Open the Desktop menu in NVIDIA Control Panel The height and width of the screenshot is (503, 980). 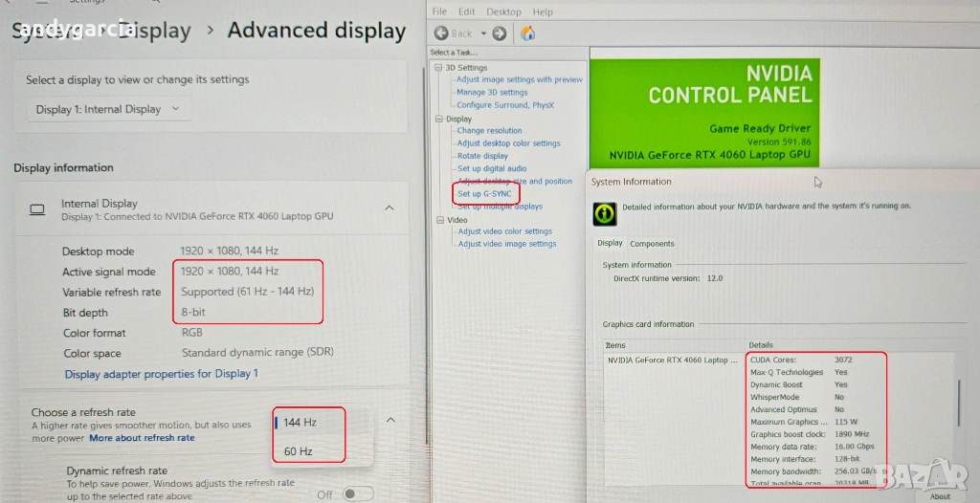(x=502, y=11)
